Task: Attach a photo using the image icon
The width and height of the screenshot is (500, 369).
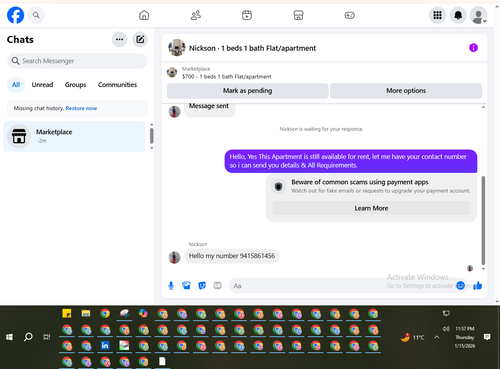Action: [x=186, y=285]
